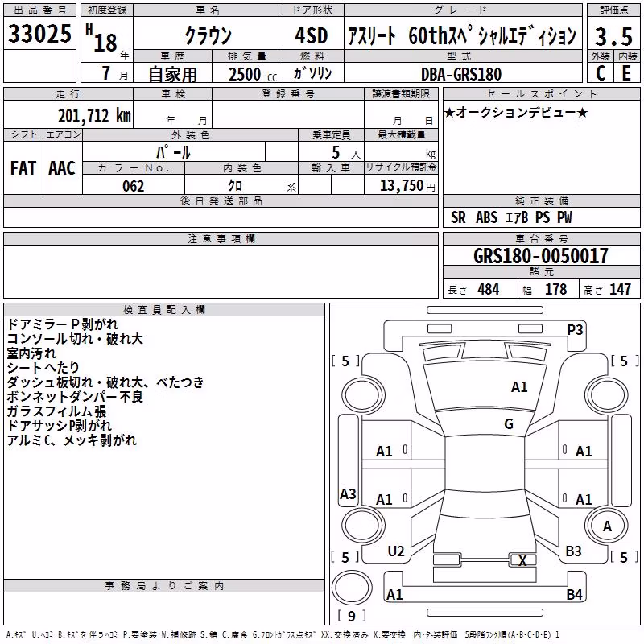This screenshot has width=644, height=644.
Task: Select the sales point ★オークションデビュー★
Action: pyautogui.click(x=516, y=112)
